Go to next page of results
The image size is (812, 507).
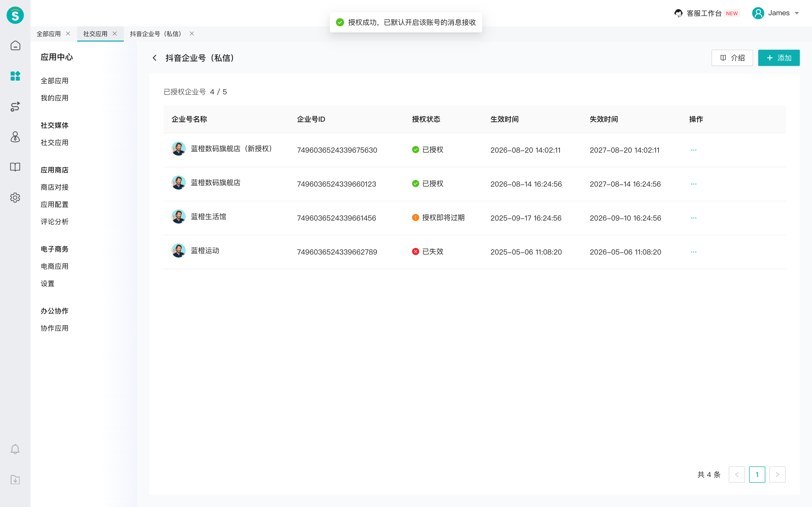point(777,475)
